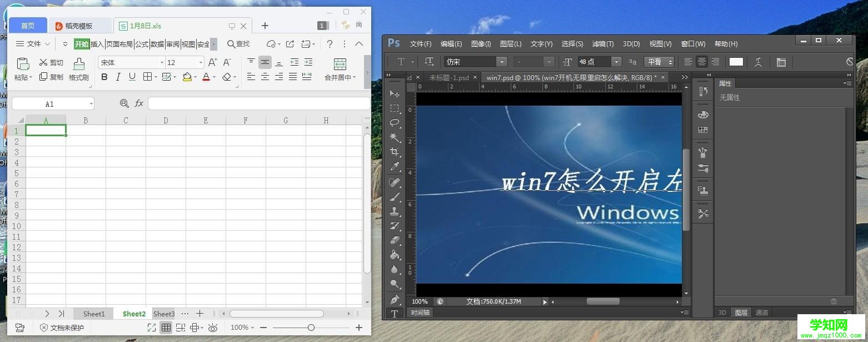Switch to the 未标题-1.psd document tab
This screenshot has height=342, width=868.
click(x=449, y=77)
